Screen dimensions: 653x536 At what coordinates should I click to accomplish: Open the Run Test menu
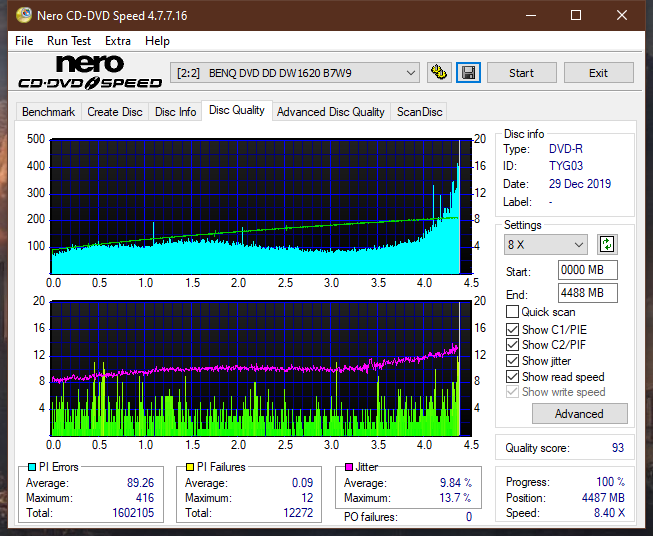click(x=69, y=41)
